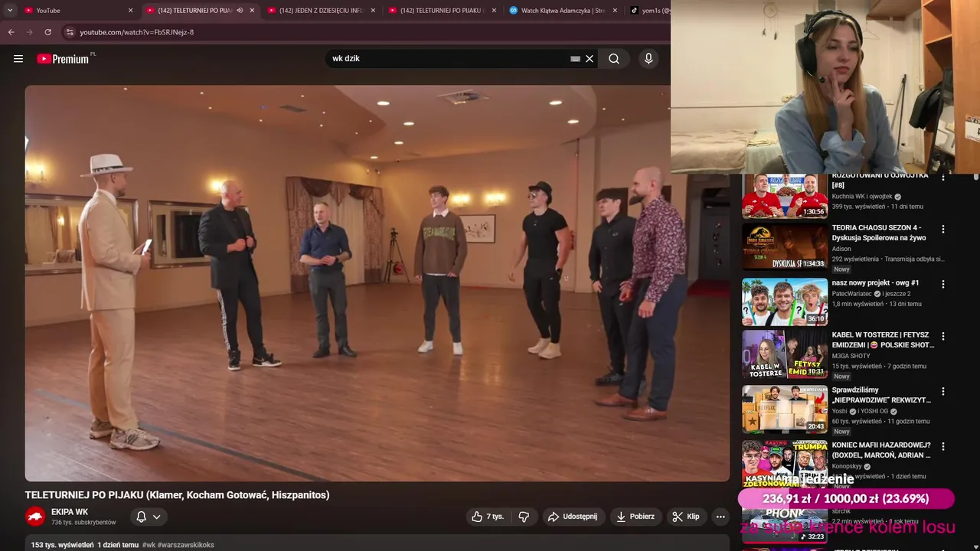The height and width of the screenshot is (551, 980).
Task: Reload the current page
Action: point(48,32)
